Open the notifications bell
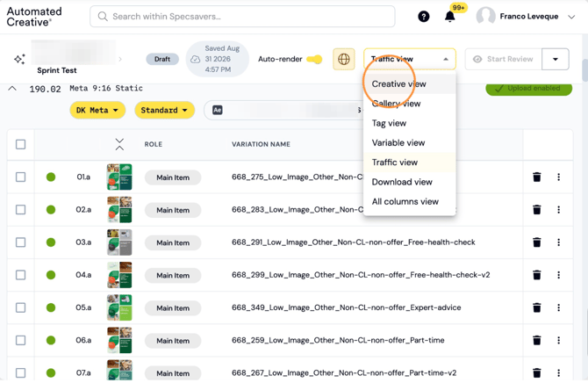The image size is (588, 383). (x=449, y=17)
